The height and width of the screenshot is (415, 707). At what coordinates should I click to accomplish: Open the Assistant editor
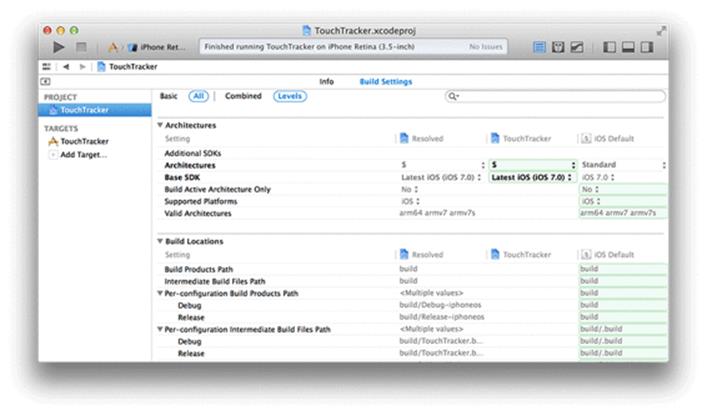[x=558, y=47]
